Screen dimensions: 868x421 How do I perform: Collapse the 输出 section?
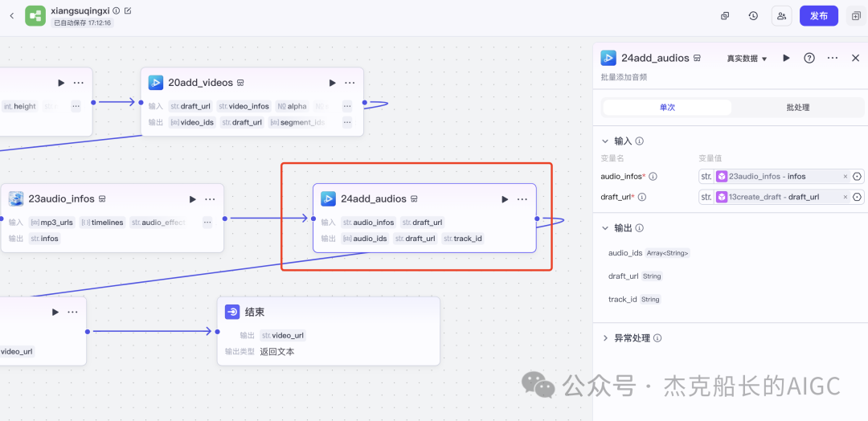605,228
